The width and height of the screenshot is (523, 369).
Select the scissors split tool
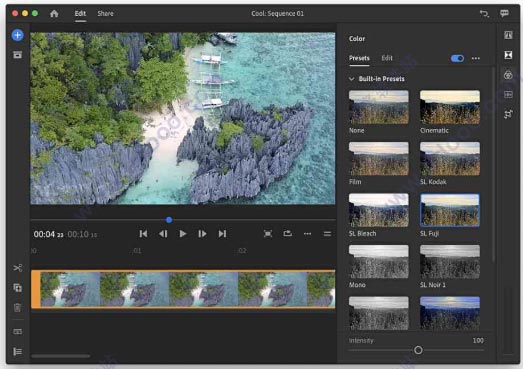point(18,268)
